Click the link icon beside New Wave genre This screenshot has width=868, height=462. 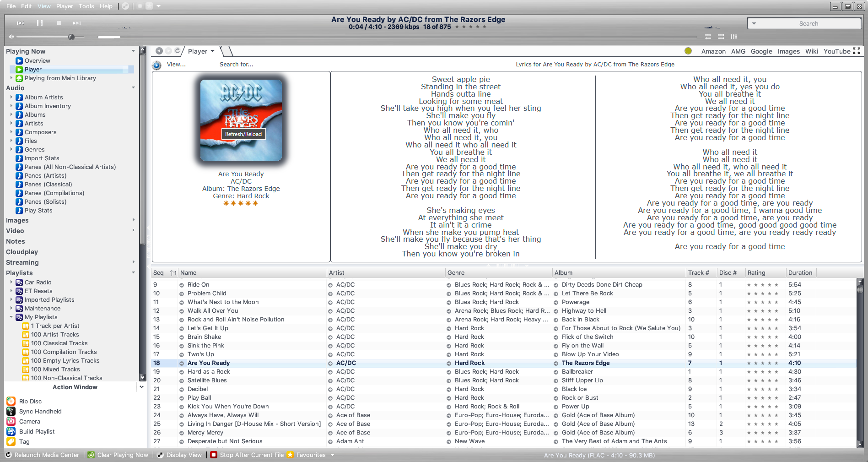(x=449, y=441)
